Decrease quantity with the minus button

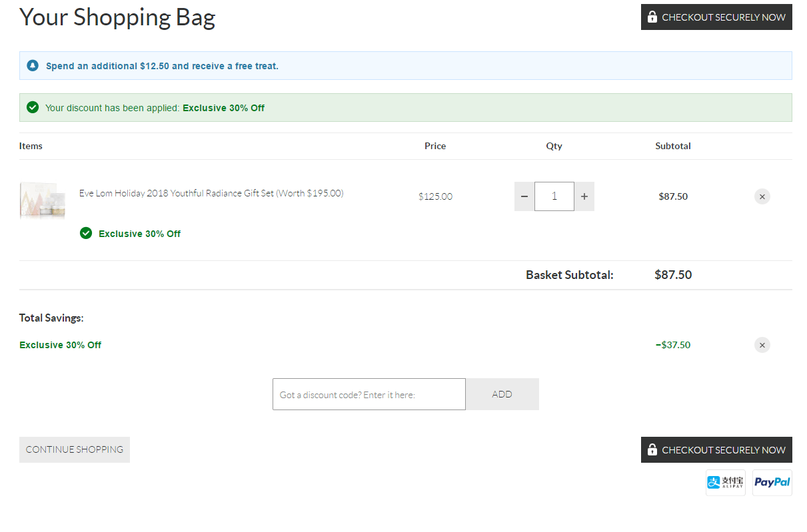pos(524,196)
